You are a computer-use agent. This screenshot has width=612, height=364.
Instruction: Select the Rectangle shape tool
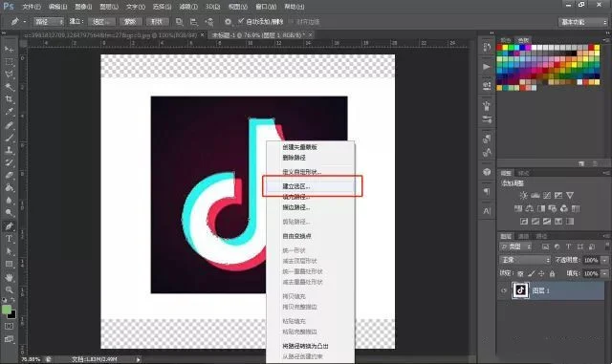pyautogui.click(x=9, y=264)
